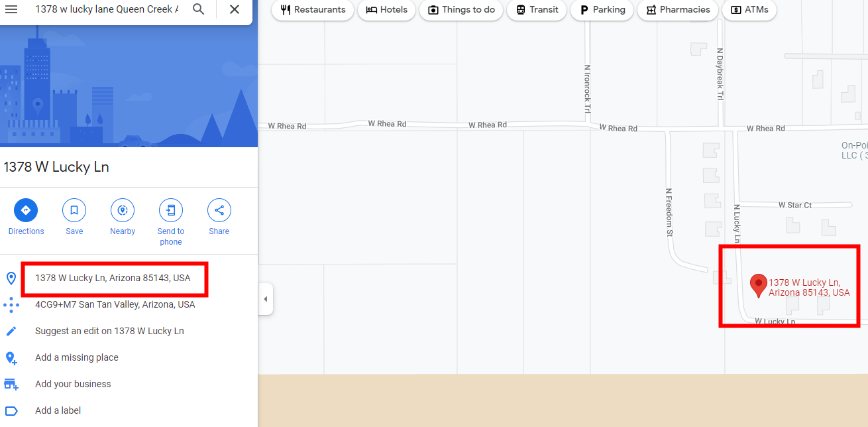
Task: Copy plus code 4CG9+M7 San Tan Valley
Action: point(115,304)
